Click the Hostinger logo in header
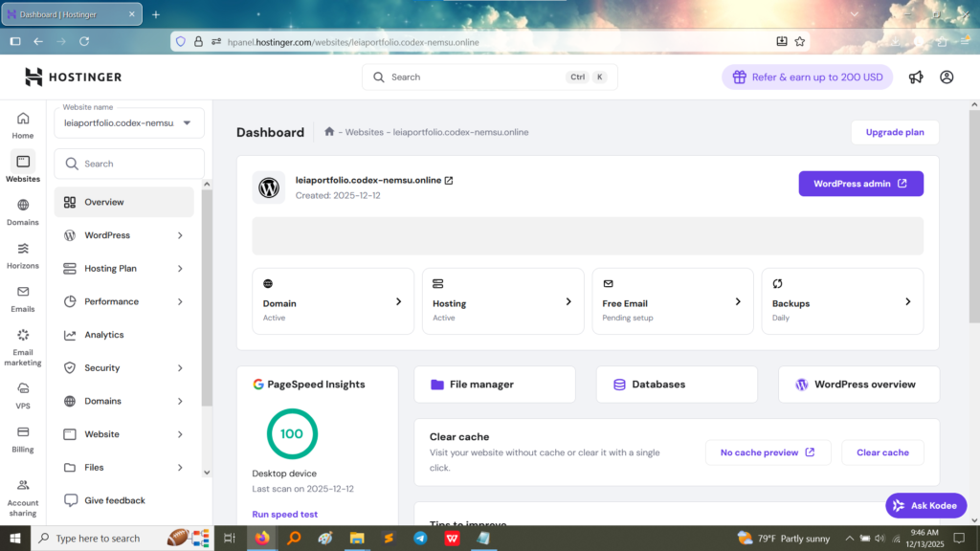 pyautogui.click(x=73, y=77)
